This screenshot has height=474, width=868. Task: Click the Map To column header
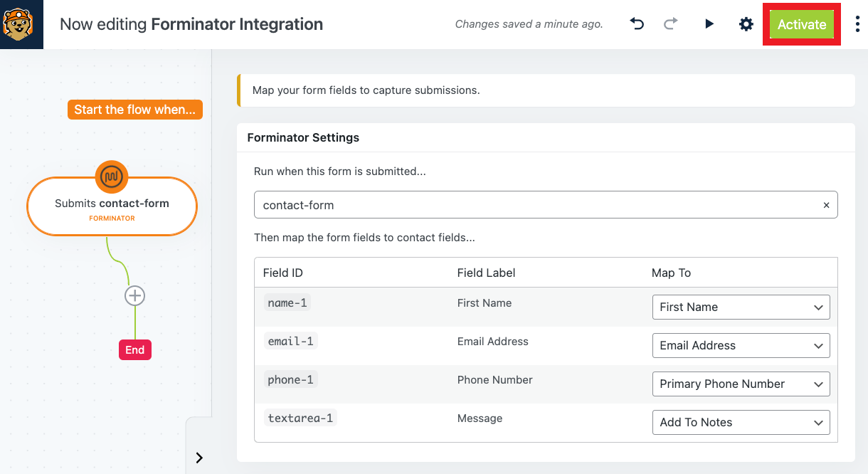pyautogui.click(x=671, y=273)
